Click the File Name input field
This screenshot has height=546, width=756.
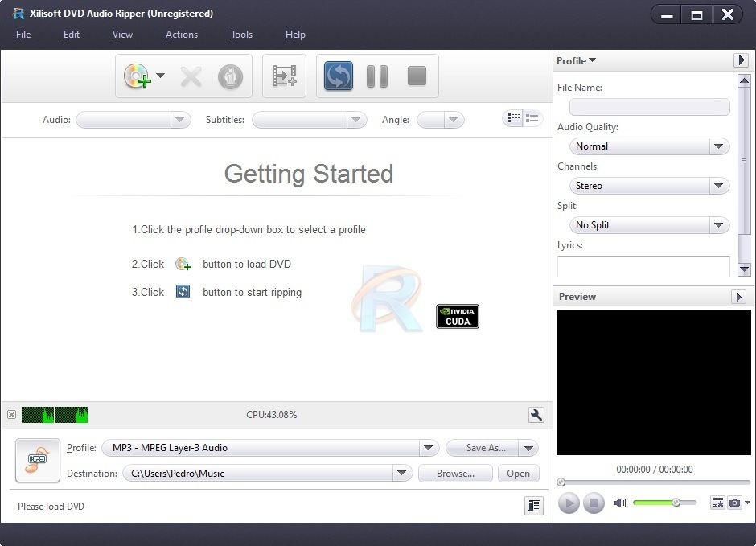(649, 107)
